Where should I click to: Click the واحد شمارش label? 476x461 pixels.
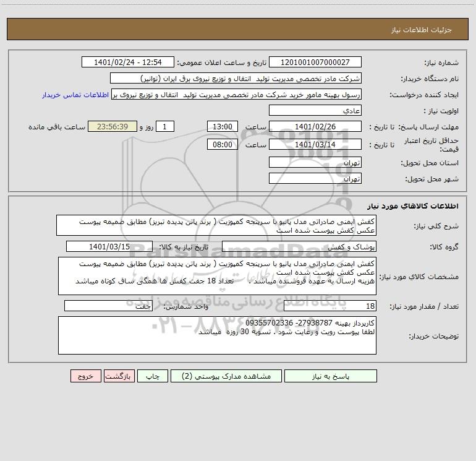pos(186,307)
